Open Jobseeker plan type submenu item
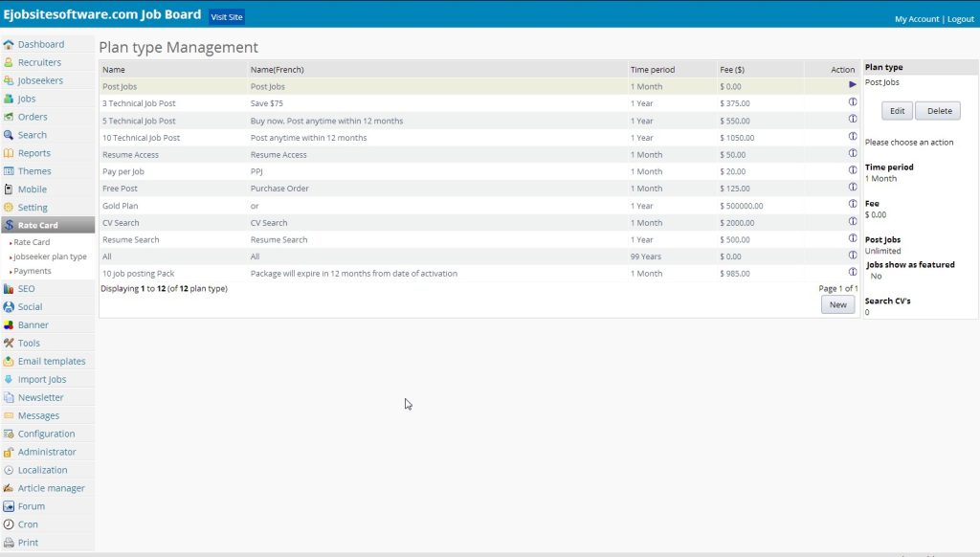 pyautogui.click(x=50, y=256)
